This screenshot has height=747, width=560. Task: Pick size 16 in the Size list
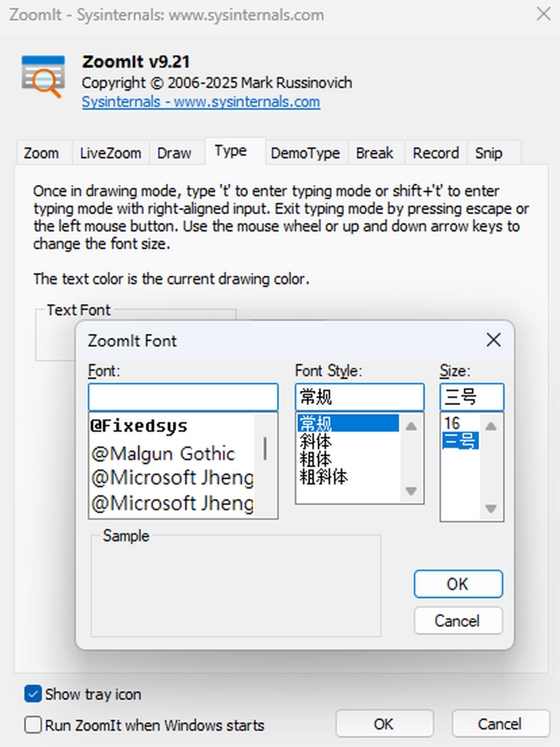pyautogui.click(x=452, y=423)
